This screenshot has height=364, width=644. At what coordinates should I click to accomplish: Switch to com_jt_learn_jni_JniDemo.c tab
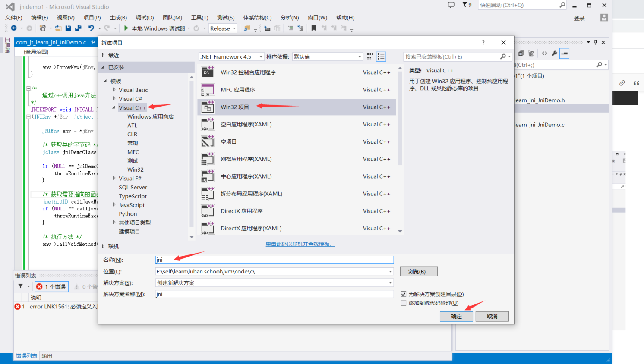pyautogui.click(x=51, y=42)
